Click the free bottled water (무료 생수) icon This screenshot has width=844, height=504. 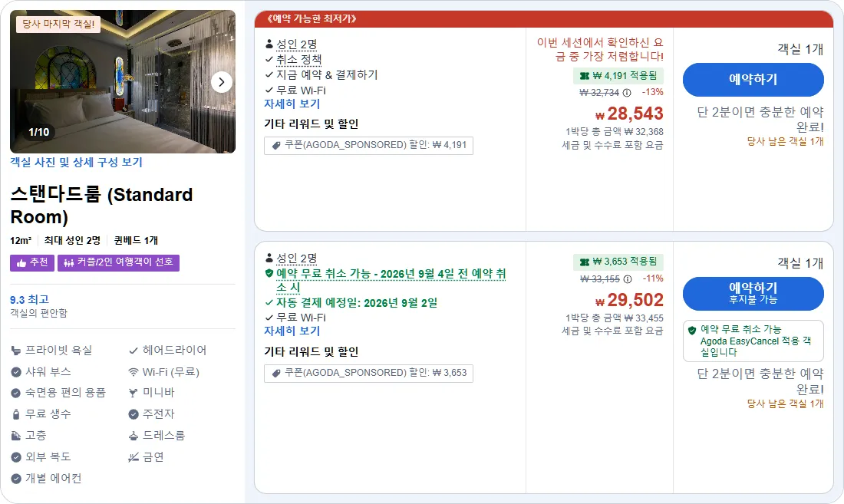tap(15, 414)
